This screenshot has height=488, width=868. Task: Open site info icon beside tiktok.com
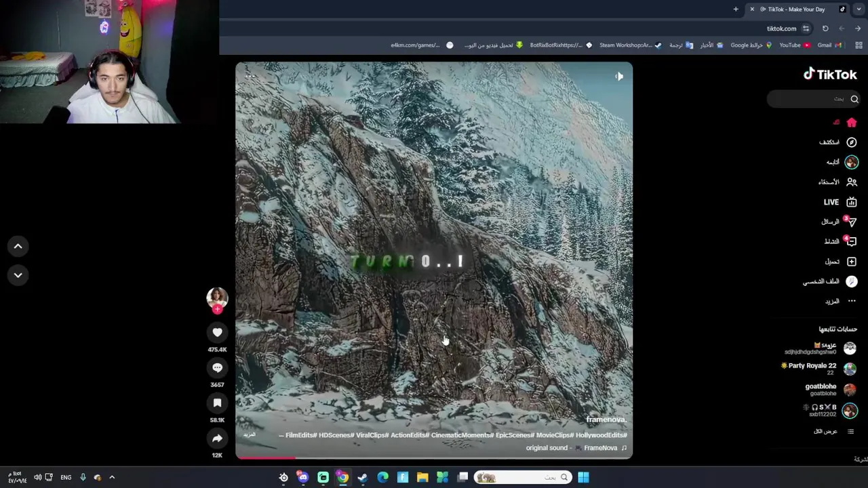point(806,28)
